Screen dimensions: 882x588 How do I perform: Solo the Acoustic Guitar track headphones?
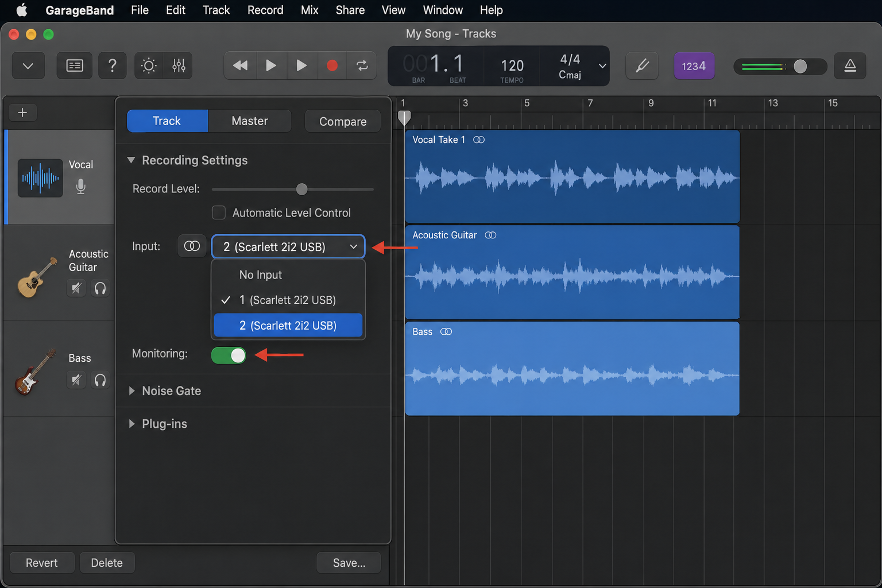click(100, 288)
